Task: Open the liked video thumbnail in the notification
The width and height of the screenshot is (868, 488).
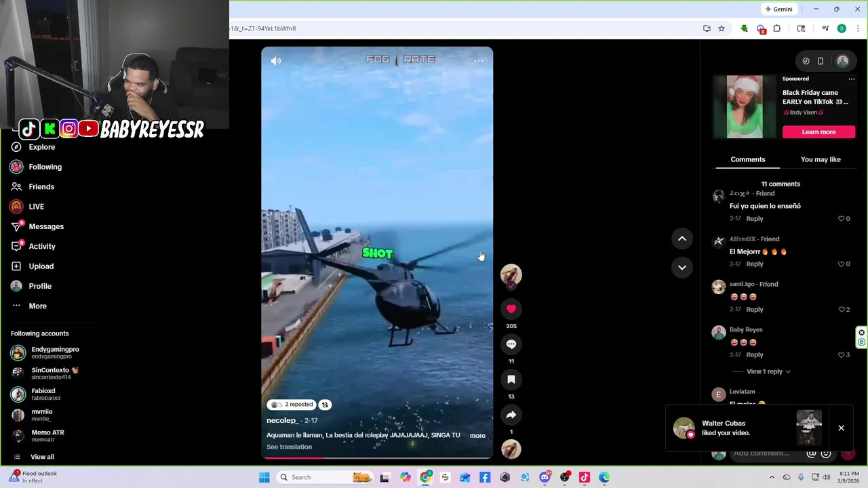Action: tap(809, 428)
